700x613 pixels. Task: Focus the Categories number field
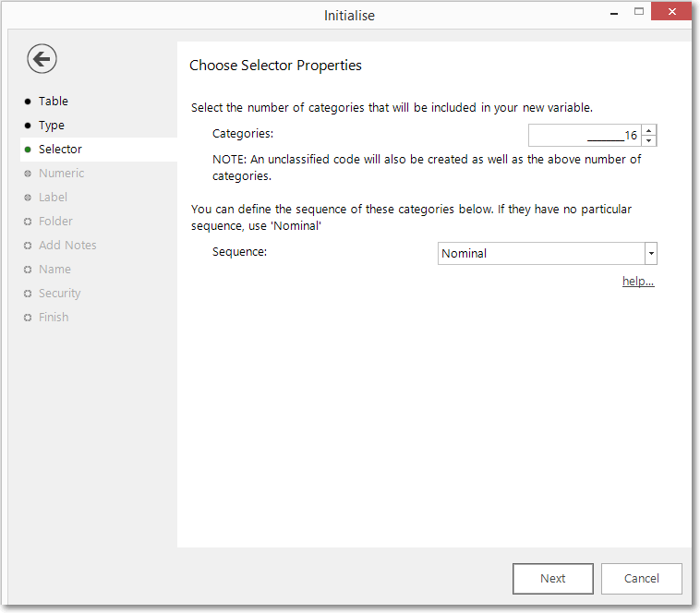click(x=585, y=135)
